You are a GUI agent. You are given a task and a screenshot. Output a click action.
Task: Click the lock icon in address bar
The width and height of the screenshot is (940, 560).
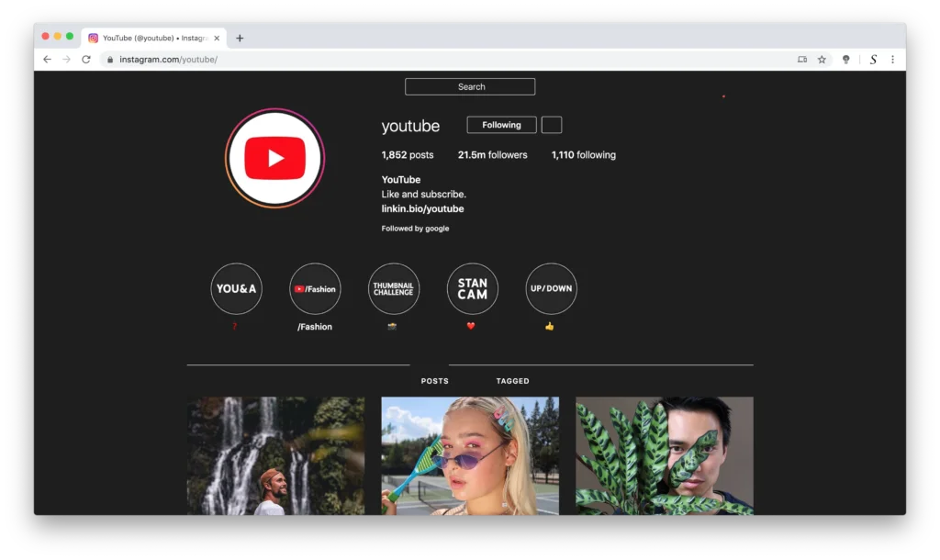tap(110, 60)
